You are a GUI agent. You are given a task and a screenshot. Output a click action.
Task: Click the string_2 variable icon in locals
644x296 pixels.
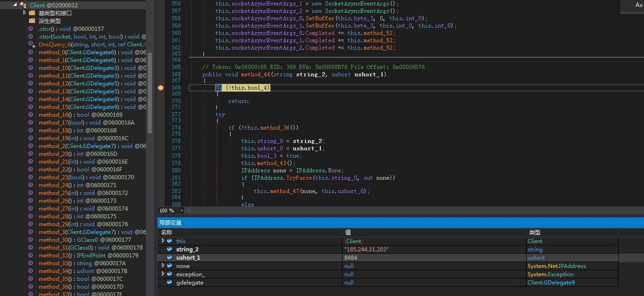click(x=169, y=249)
